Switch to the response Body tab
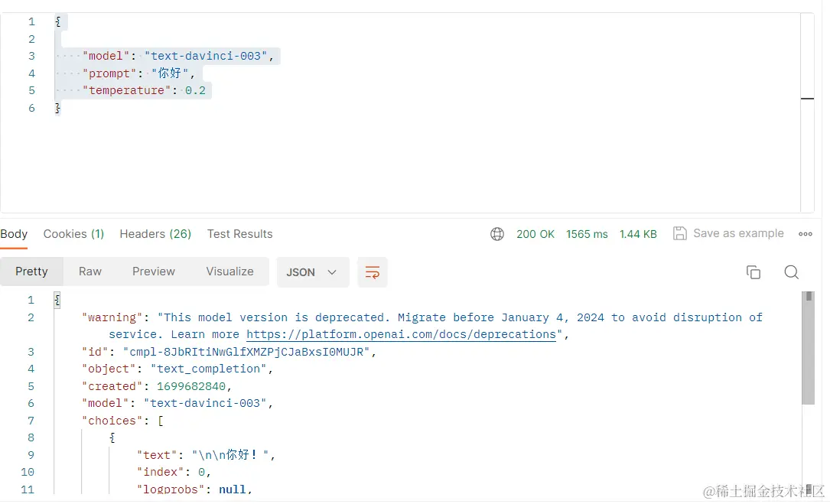This screenshot has height=504, width=830. click(x=14, y=234)
